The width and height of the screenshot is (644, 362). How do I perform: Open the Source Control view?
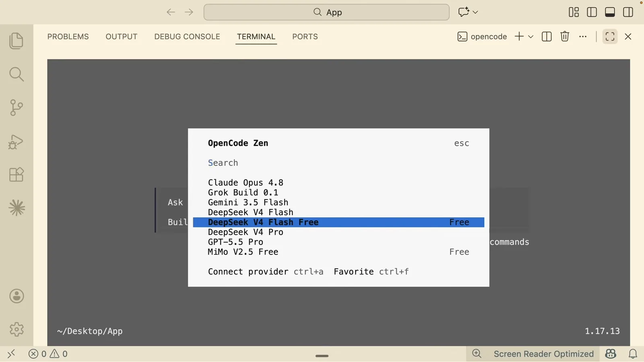[17, 108]
